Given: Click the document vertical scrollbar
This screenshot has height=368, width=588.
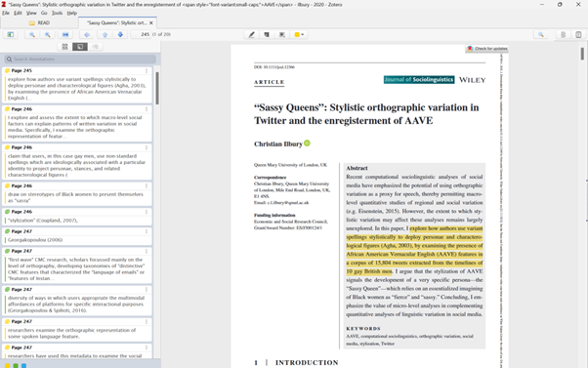Looking at the screenshot, I should click(582, 54).
